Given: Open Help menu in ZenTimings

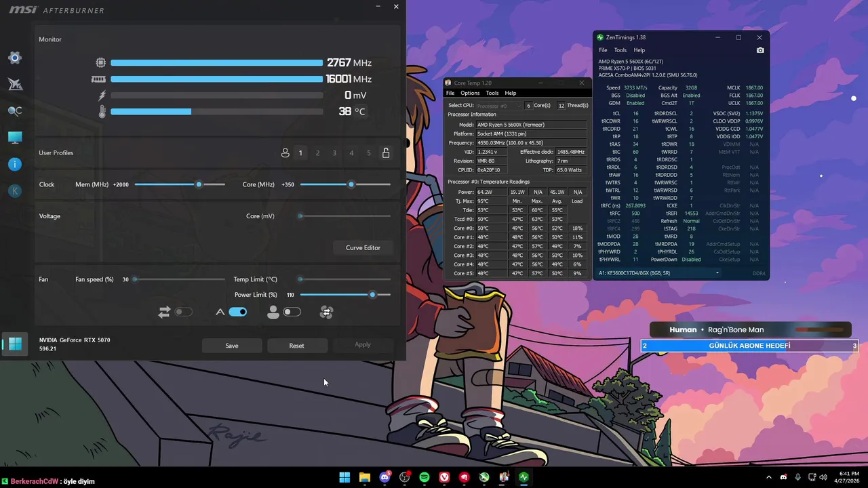Looking at the screenshot, I should (639, 50).
